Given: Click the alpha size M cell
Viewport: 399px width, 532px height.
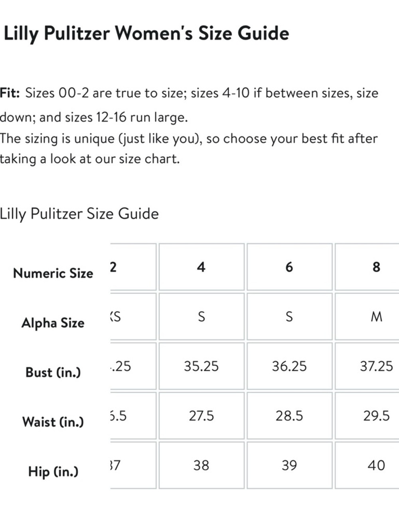Looking at the screenshot, I should pos(367,316).
